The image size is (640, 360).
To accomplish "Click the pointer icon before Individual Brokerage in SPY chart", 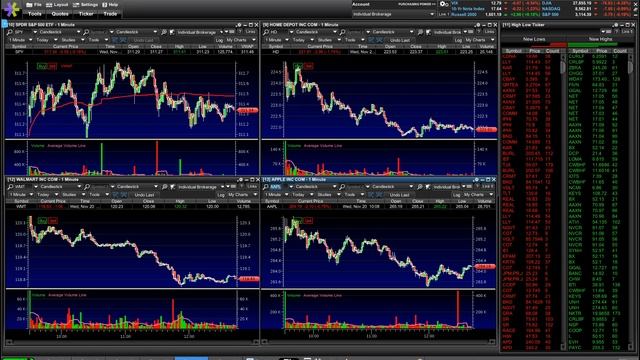I will click(172, 32).
